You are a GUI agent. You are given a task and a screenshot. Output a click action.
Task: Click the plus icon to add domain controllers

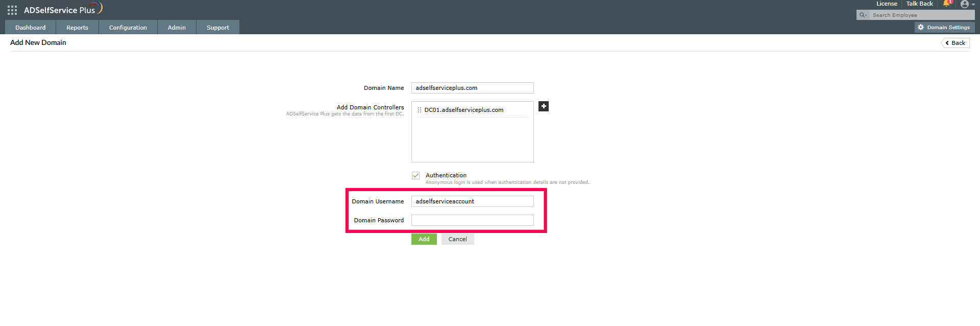click(544, 106)
